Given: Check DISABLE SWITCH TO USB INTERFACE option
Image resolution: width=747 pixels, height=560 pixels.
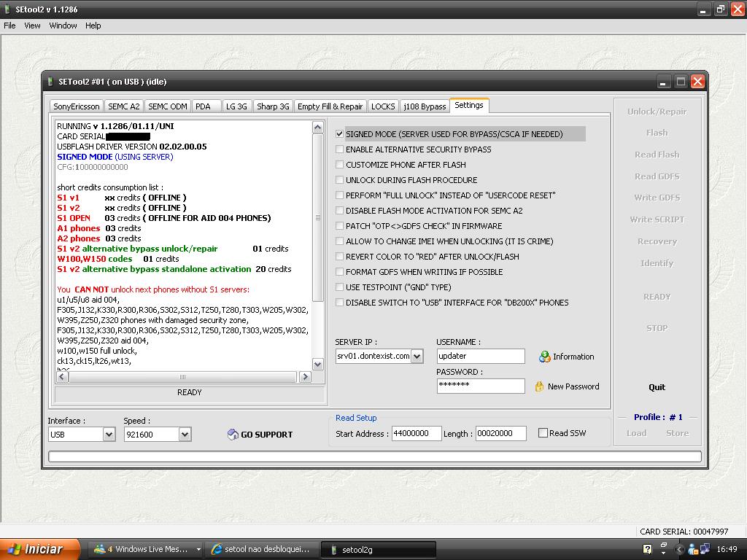Looking at the screenshot, I should click(339, 303).
